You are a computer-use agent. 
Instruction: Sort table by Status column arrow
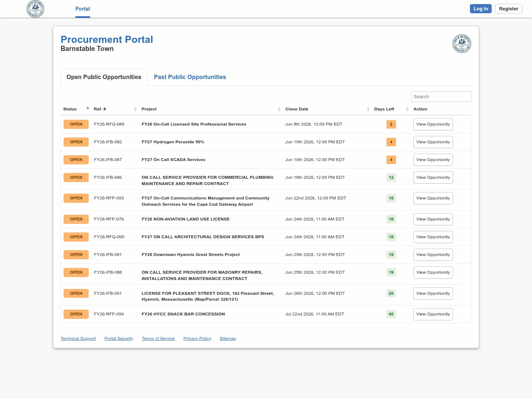[x=88, y=108]
